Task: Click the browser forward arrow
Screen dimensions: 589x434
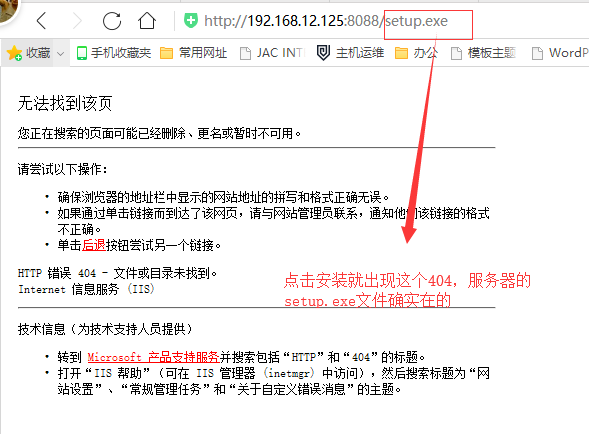Action: (77, 21)
